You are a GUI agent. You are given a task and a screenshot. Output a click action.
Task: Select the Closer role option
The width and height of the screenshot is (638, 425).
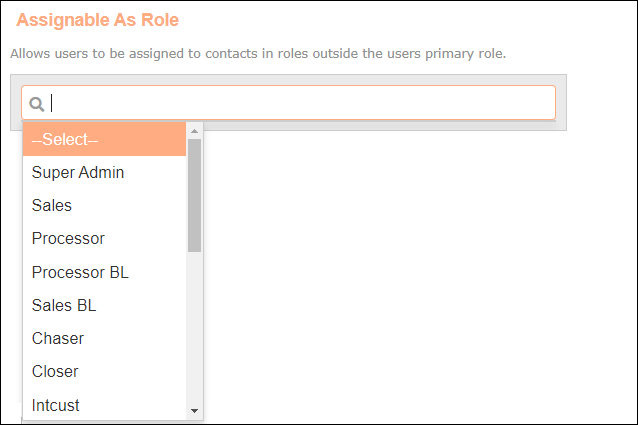[105, 372]
